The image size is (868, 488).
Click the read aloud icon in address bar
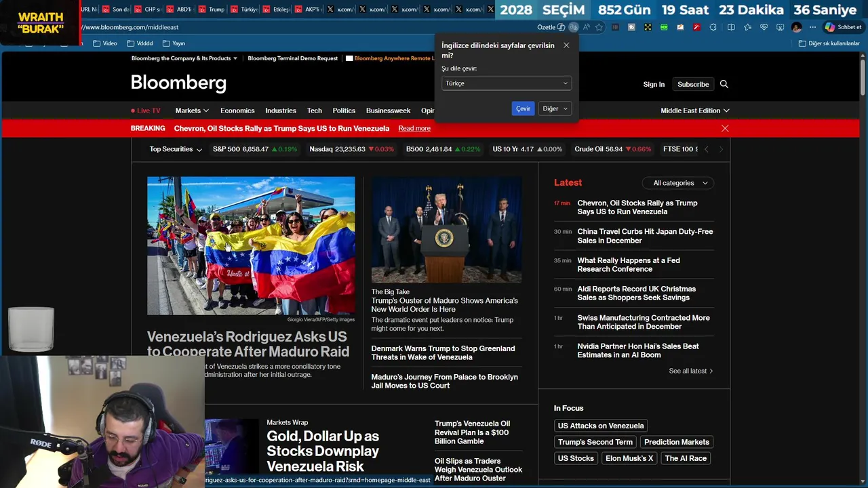click(x=587, y=27)
